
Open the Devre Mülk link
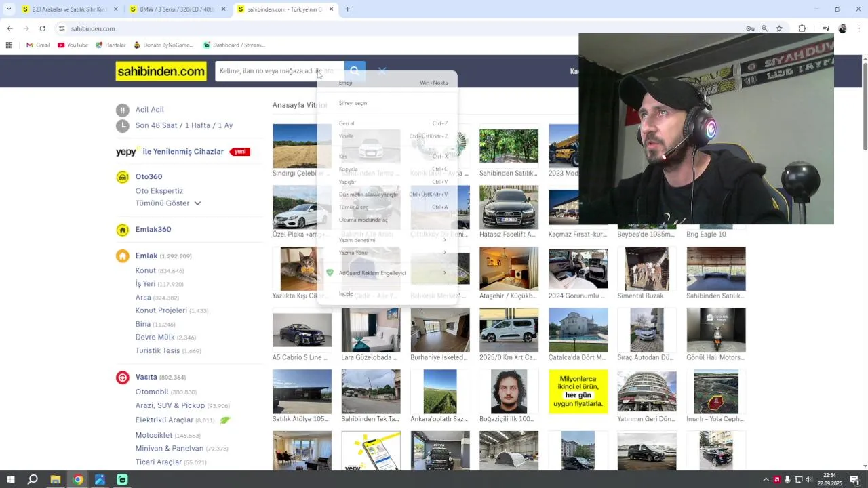click(x=155, y=337)
